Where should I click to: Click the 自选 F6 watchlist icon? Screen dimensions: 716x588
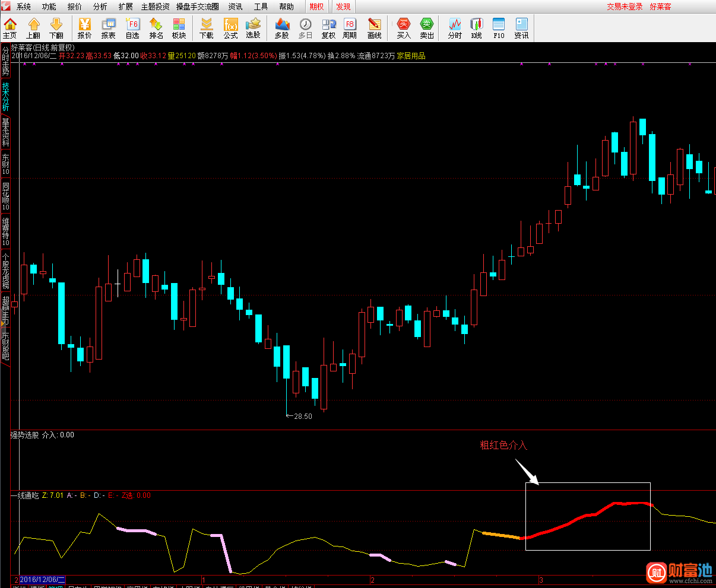pyautogui.click(x=132, y=28)
